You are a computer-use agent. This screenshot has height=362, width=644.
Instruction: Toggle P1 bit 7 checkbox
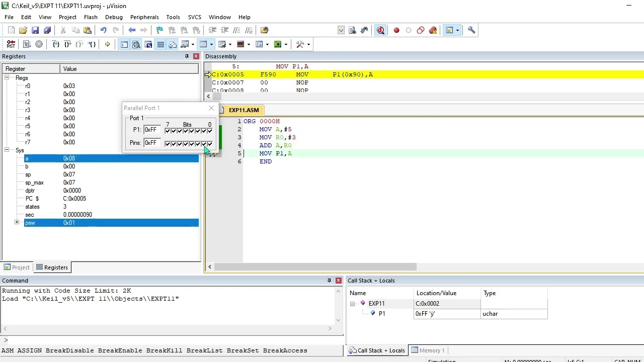point(168,131)
